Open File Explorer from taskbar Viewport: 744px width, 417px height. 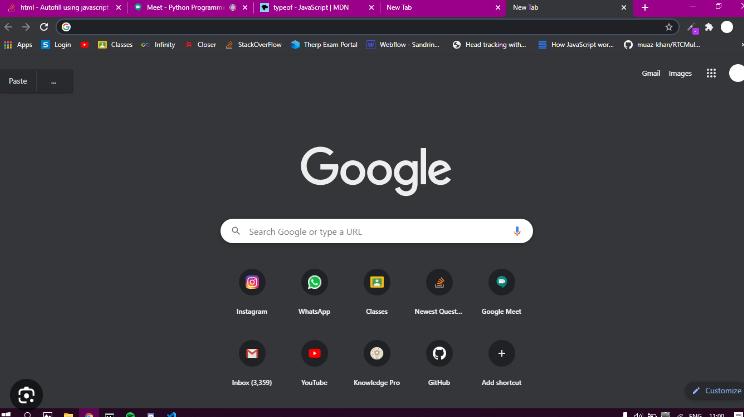[68, 414]
